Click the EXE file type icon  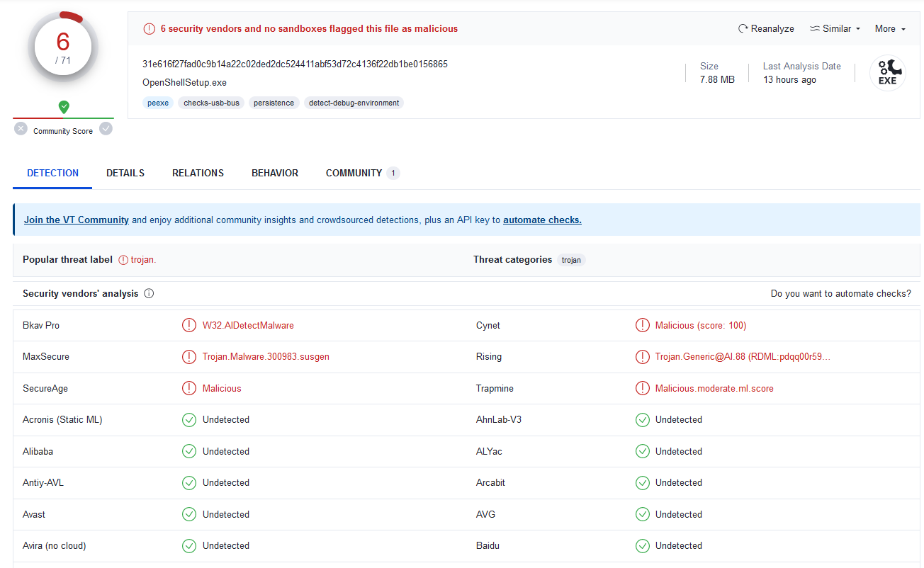coord(888,72)
